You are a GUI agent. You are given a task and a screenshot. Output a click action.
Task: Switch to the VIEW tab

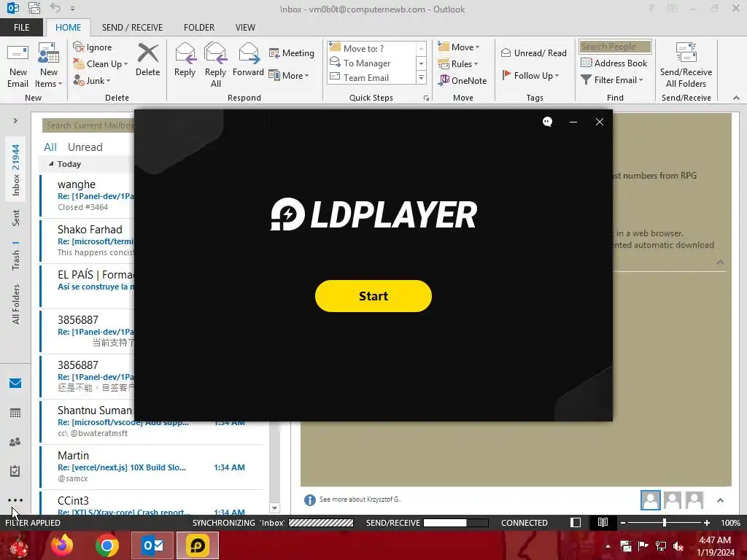pyautogui.click(x=245, y=28)
